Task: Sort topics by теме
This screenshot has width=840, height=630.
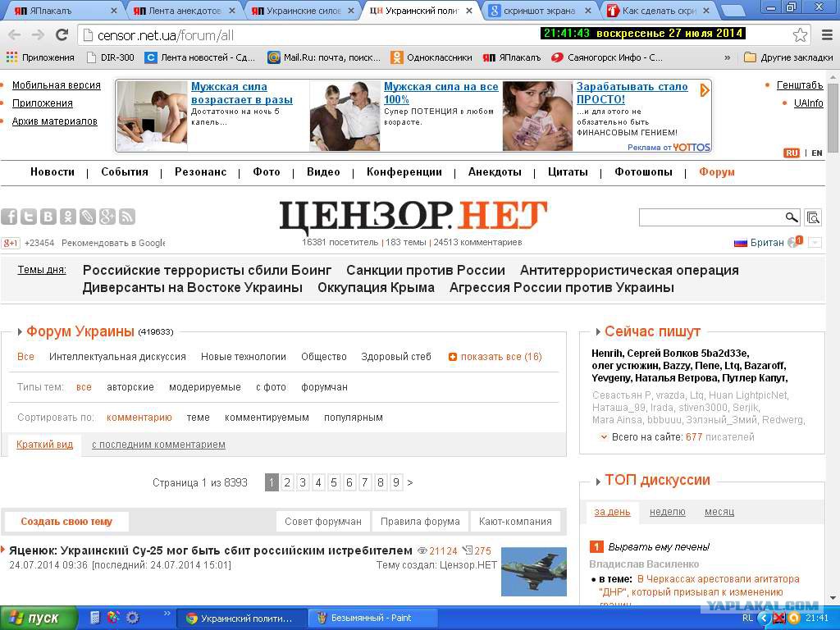Action: click(199, 418)
